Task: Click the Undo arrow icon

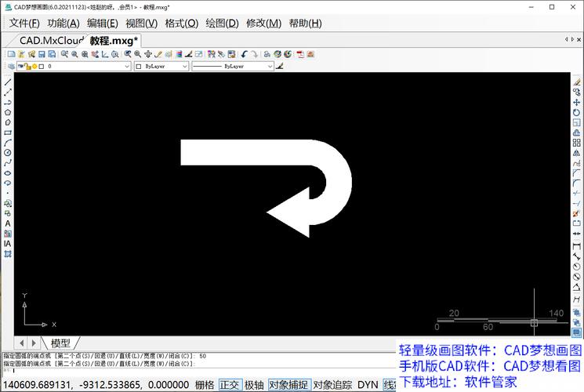Action: [245, 54]
